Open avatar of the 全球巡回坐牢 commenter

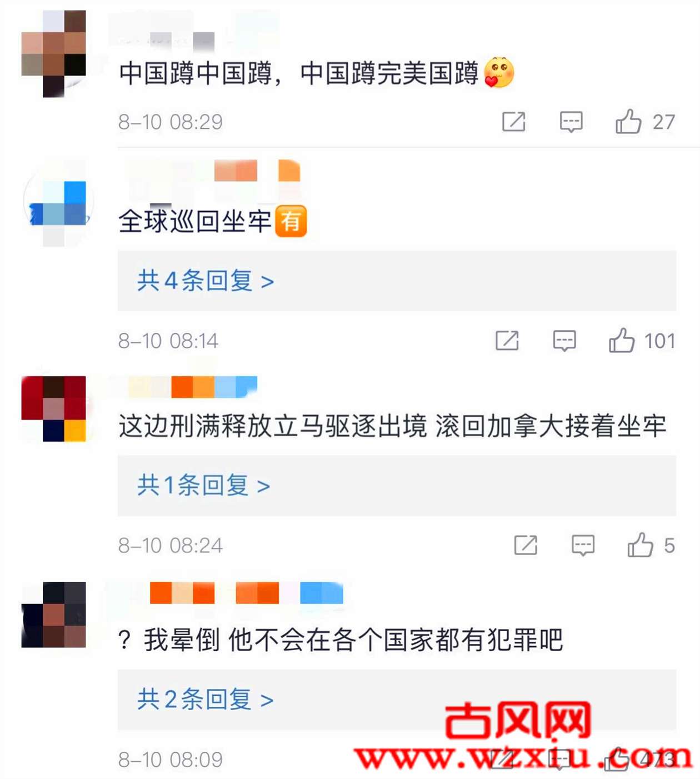click(x=58, y=203)
